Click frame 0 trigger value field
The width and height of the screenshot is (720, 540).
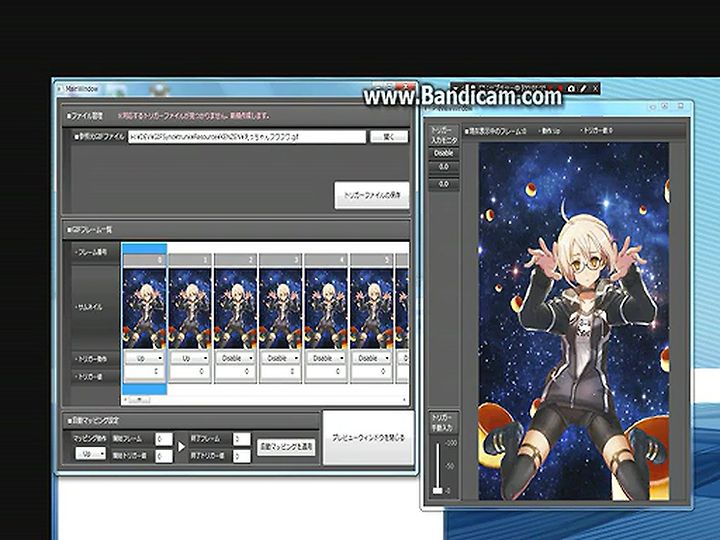click(145, 371)
